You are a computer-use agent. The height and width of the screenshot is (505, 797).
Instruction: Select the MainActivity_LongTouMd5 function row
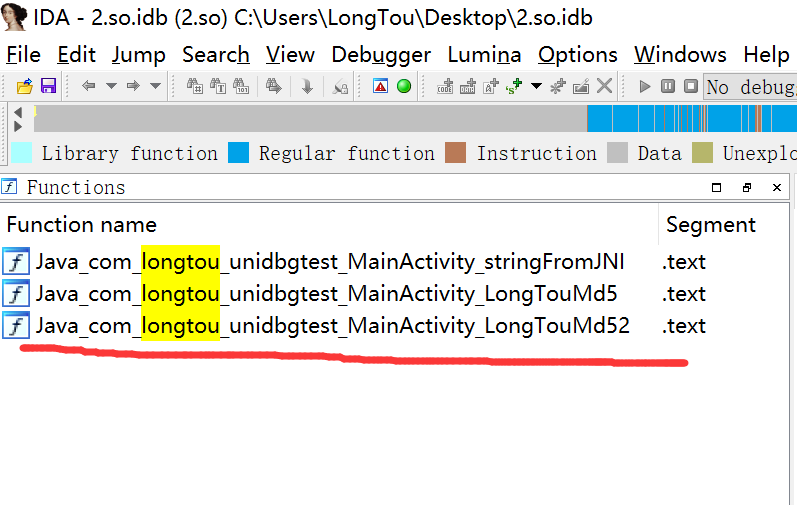(x=395, y=294)
